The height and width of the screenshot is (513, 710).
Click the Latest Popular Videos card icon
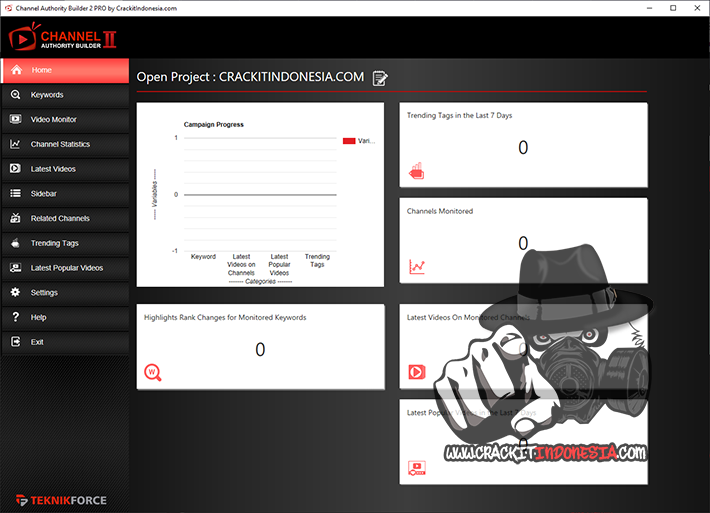[x=417, y=467]
